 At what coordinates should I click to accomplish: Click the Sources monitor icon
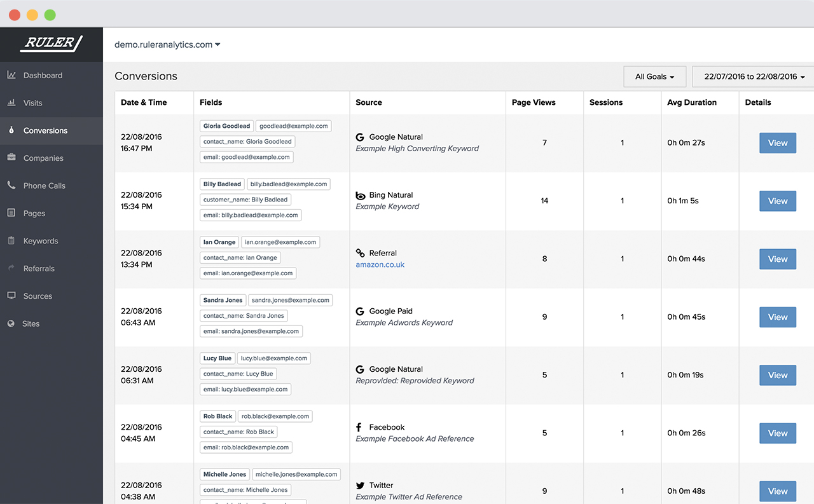point(11,296)
